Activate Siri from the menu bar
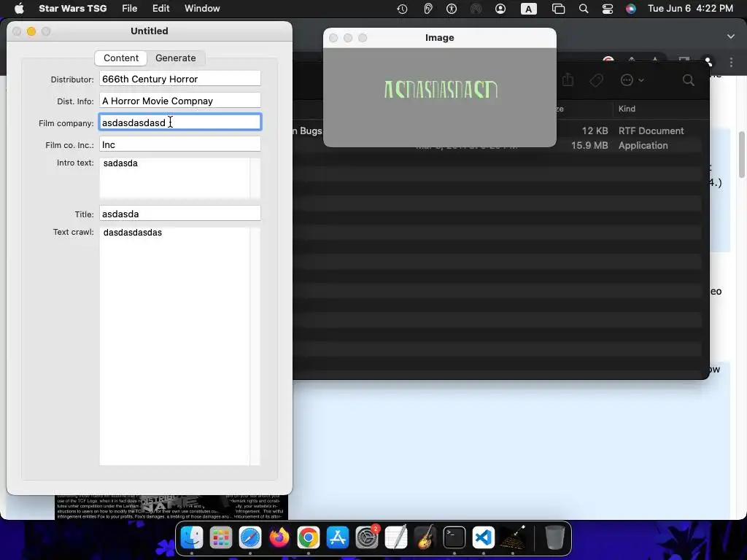The image size is (747, 560). [631, 9]
